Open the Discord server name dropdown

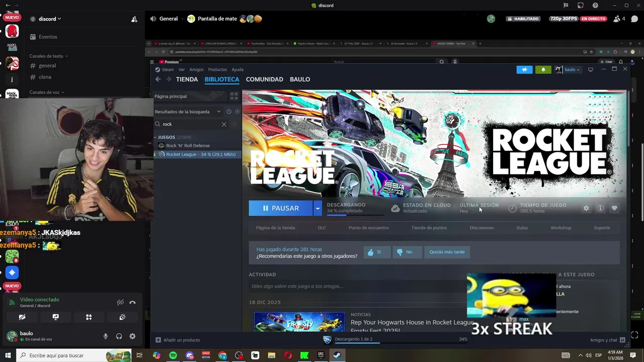click(x=50, y=19)
